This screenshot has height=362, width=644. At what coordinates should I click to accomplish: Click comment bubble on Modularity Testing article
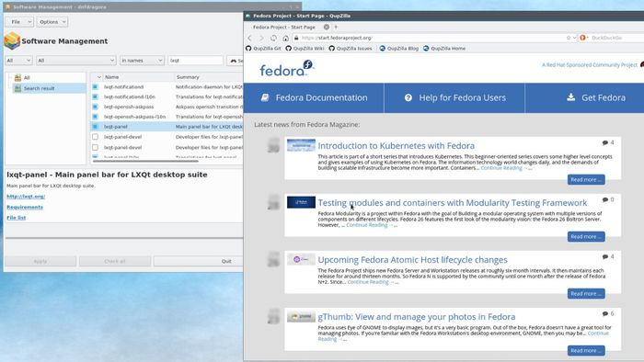pyautogui.click(x=605, y=199)
